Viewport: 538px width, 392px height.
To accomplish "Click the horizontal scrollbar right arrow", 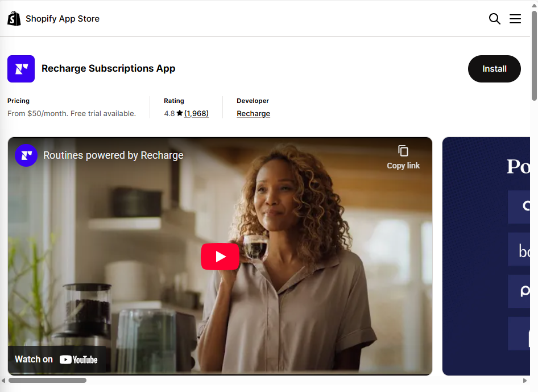I will (525, 380).
